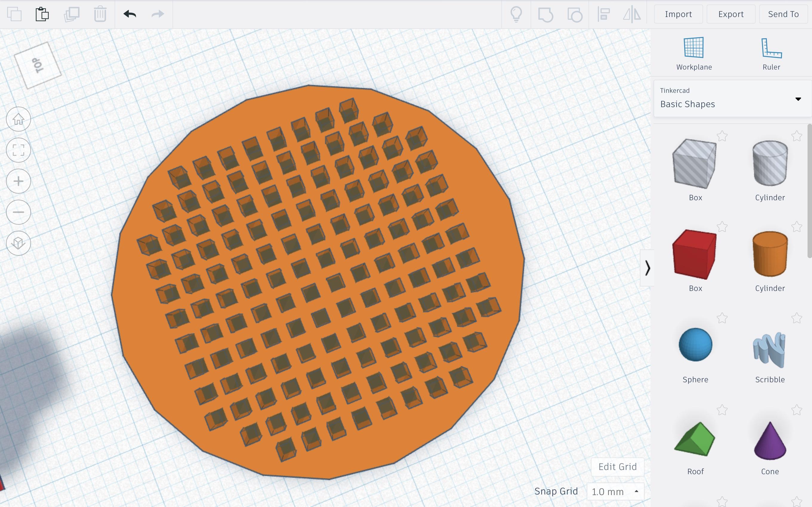Open the Align tool
This screenshot has width=812, height=507.
coord(604,14)
